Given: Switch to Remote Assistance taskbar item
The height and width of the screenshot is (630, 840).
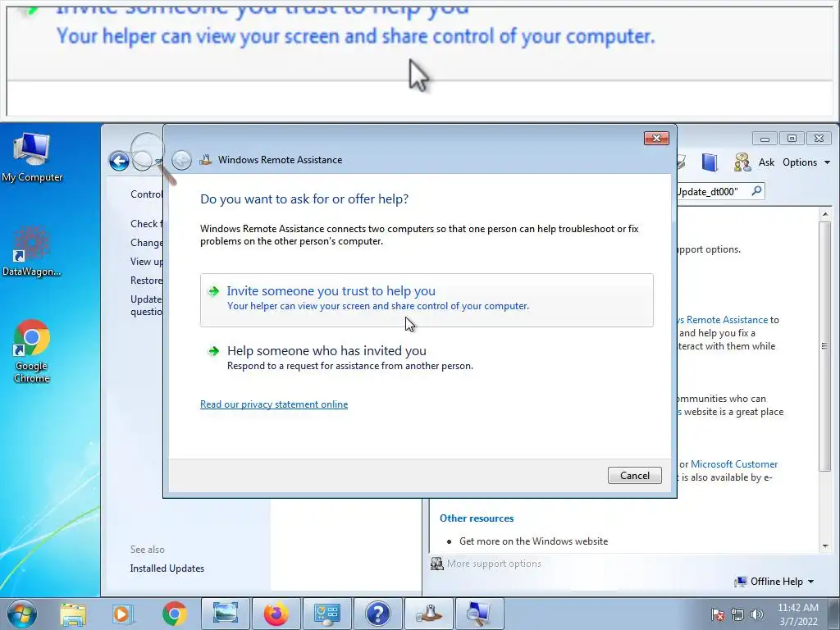Looking at the screenshot, I should pos(428,614).
